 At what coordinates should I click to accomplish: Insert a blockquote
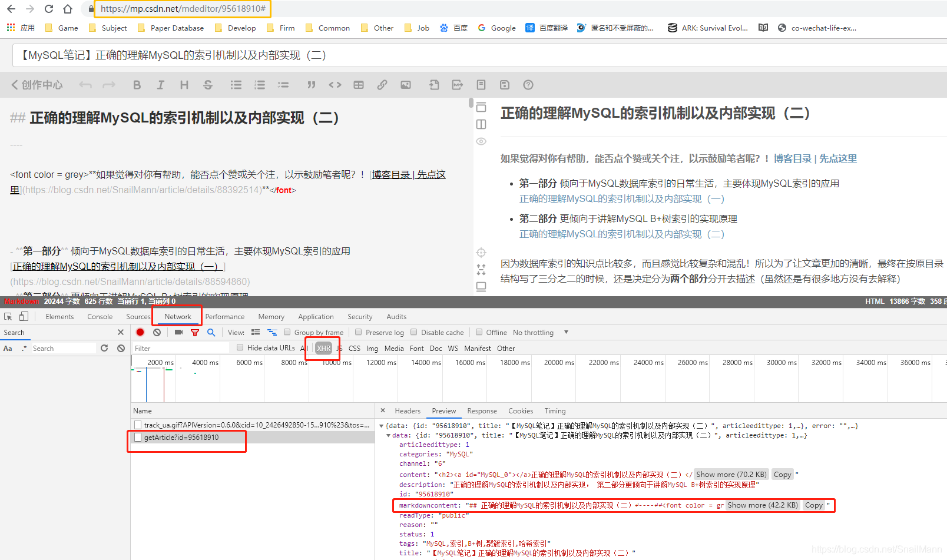312,85
